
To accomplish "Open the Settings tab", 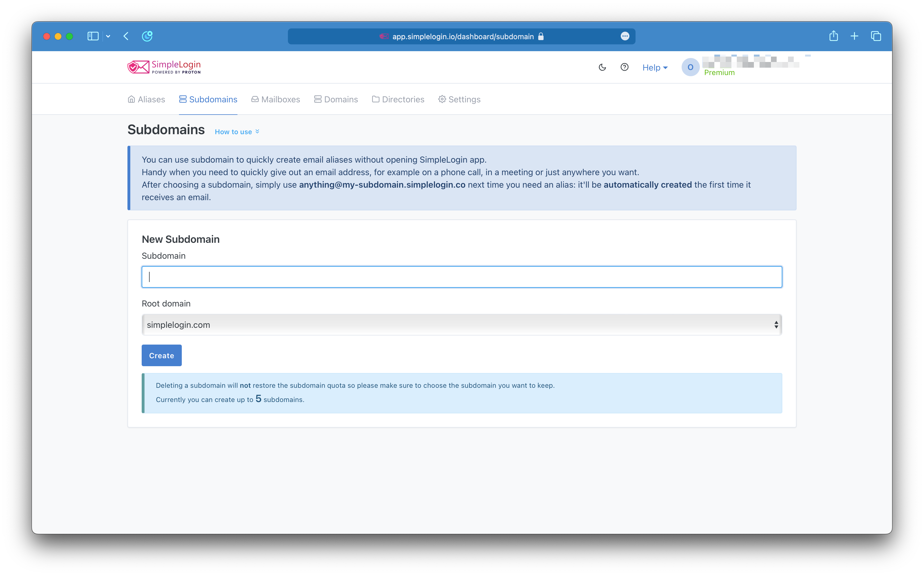I will click(x=459, y=100).
